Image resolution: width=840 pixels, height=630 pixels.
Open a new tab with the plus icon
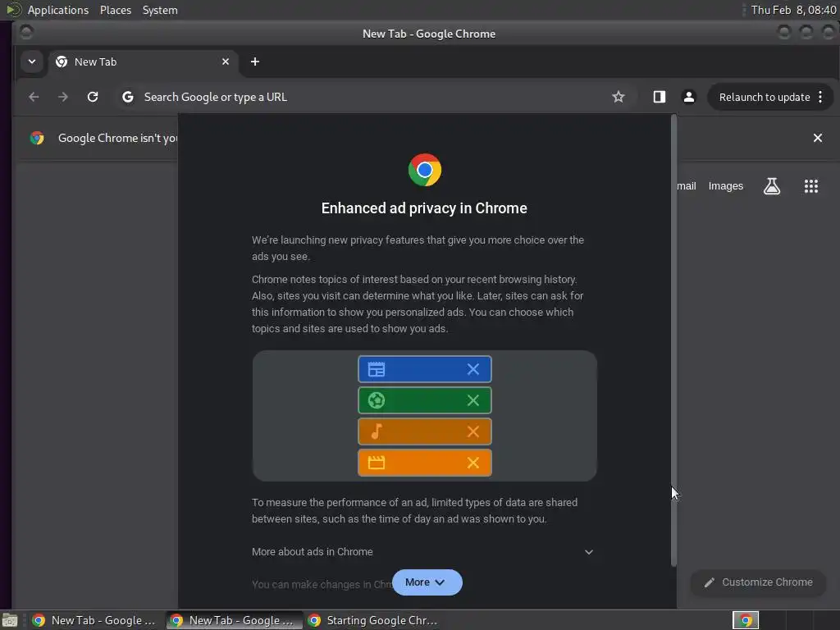point(255,62)
